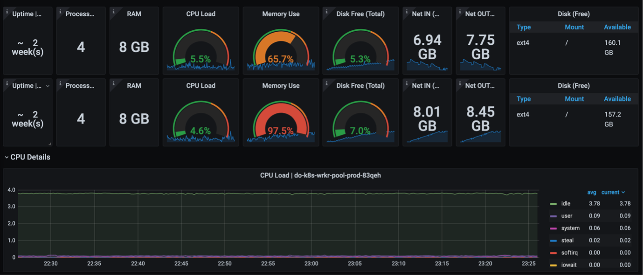Open the CPU Load do-k8s-wrkr-pool-prod-83qeh panel title menu

(x=320, y=175)
